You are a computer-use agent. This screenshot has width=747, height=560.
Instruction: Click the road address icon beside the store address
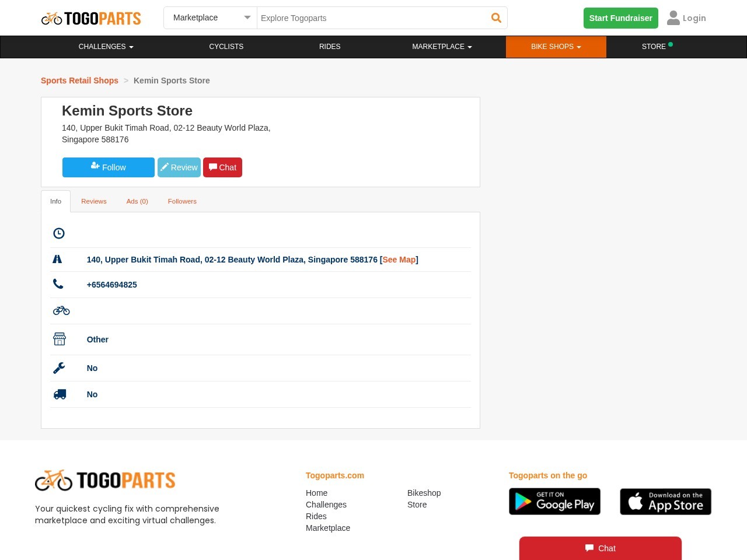57,258
